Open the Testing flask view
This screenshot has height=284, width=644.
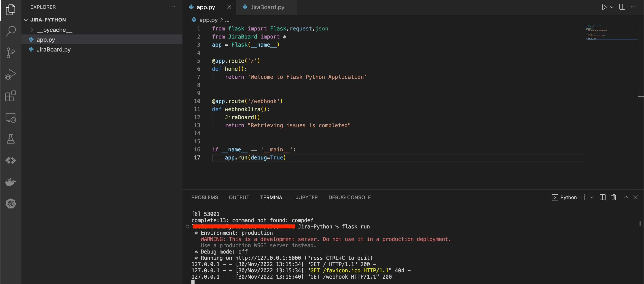tap(11, 139)
